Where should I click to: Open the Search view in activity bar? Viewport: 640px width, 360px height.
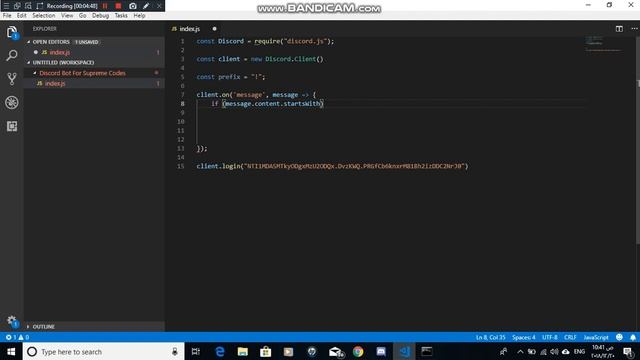(12, 56)
